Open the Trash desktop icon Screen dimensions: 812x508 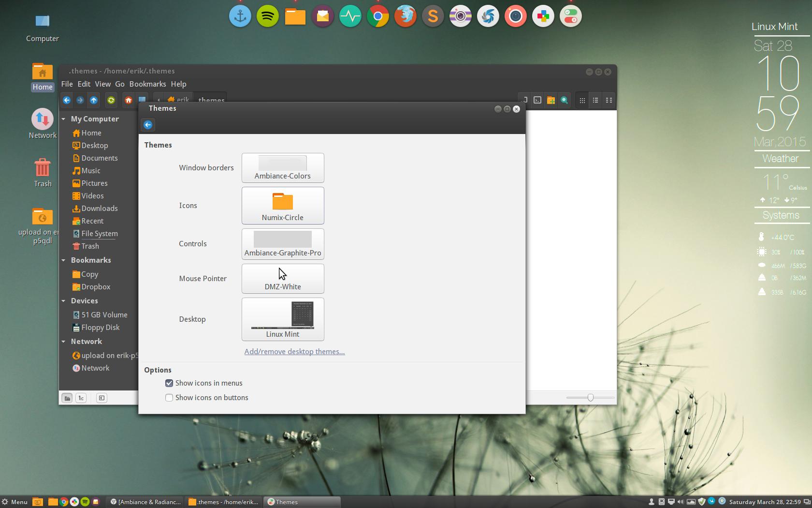tap(43, 173)
